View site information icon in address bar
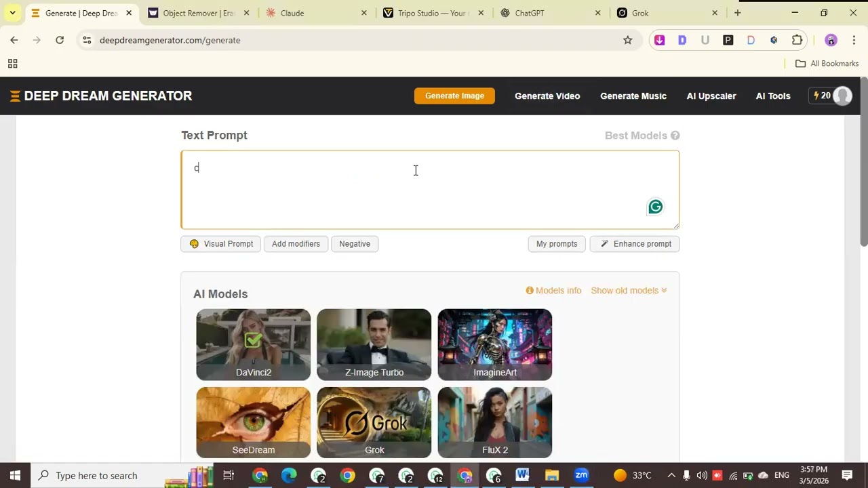 [x=87, y=40]
